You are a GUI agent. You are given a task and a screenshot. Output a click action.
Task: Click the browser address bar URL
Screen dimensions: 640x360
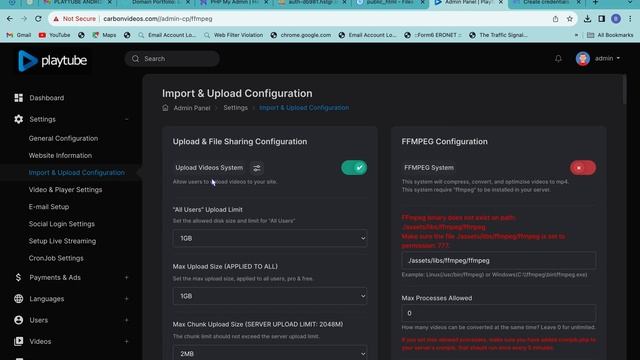(158, 19)
